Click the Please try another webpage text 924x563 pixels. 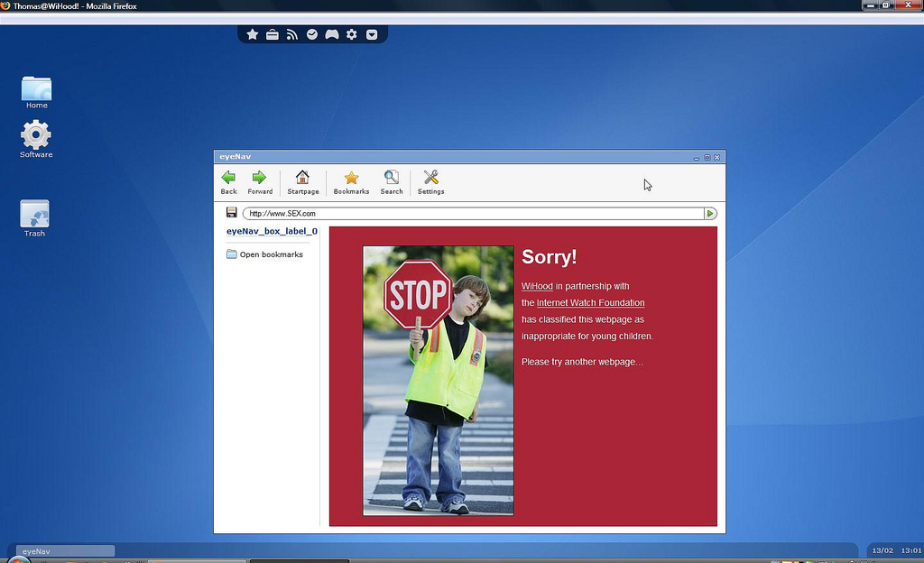point(582,362)
